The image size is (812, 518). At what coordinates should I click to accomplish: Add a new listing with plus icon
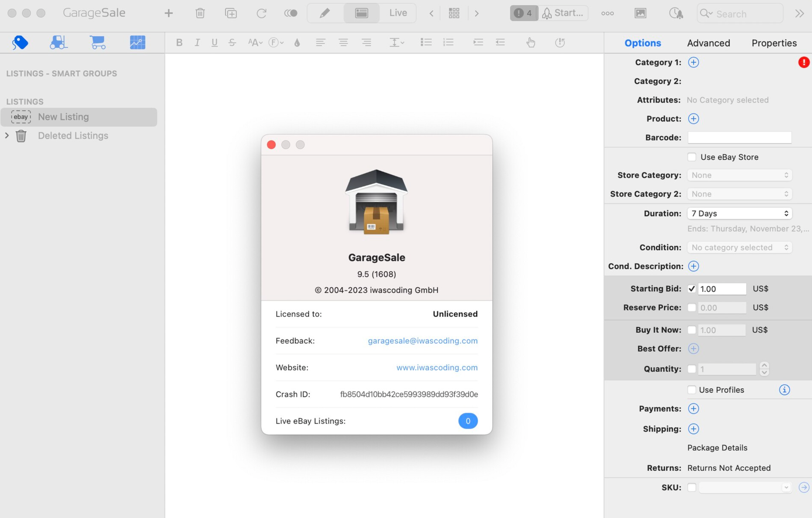(x=168, y=13)
